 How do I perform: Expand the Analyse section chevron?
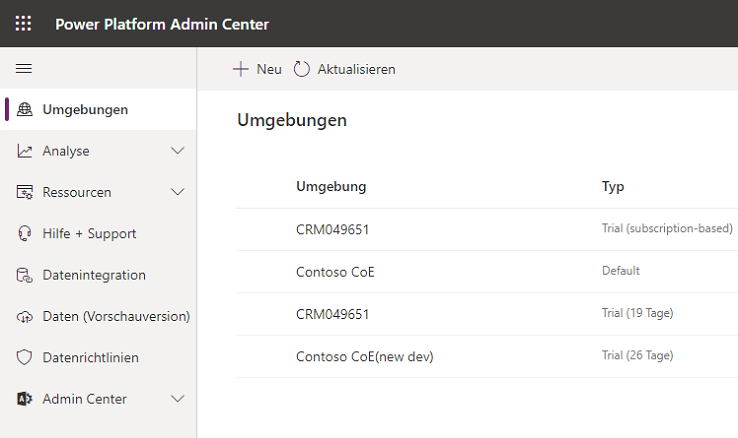(177, 151)
